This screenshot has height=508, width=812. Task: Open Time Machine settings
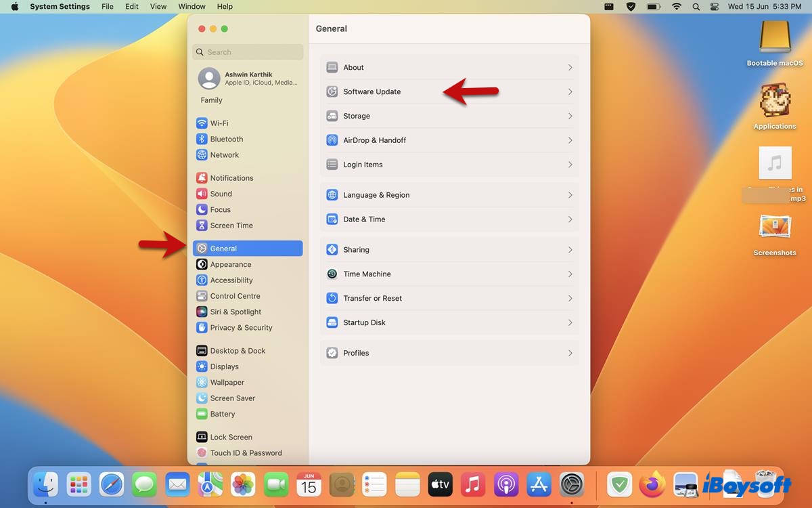tap(449, 274)
